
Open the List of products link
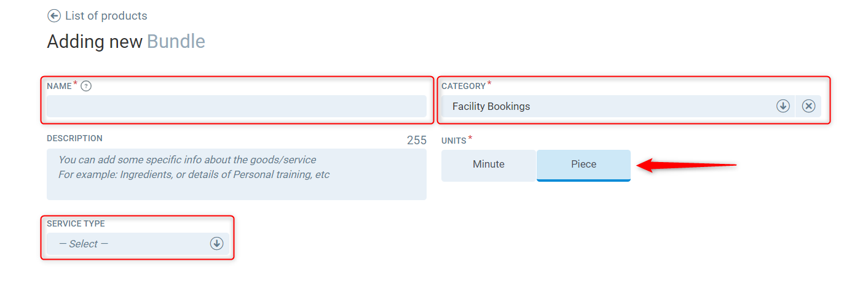106,16
